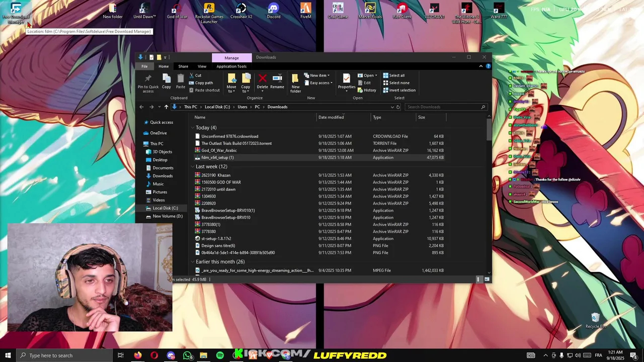Switch to the View ribbon tab
The height and width of the screenshot is (362, 644).
click(202, 66)
